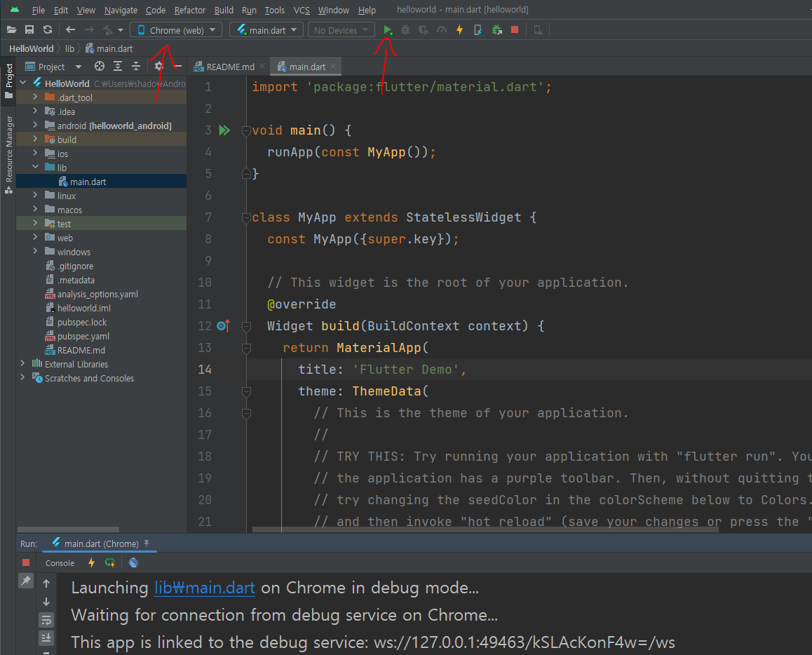
Task: Select main.dart (Chrome) run tab
Action: pyautogui.click(x=101, y=543)
